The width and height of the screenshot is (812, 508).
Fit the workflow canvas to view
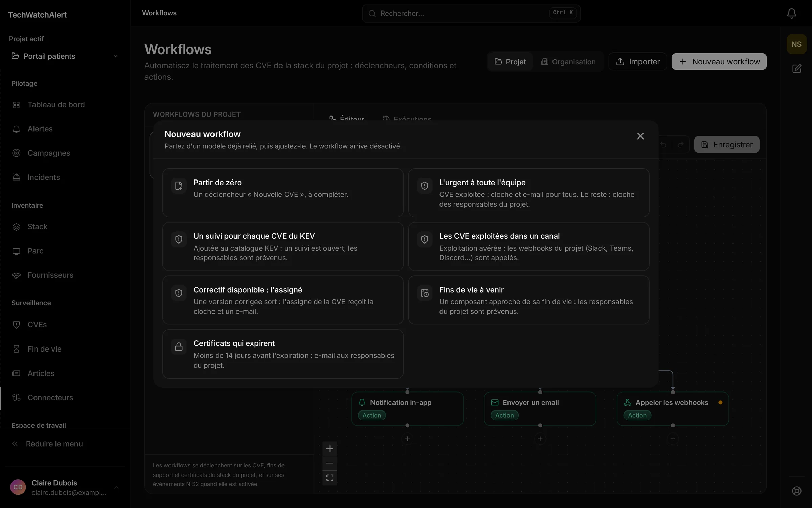point(330,478)
